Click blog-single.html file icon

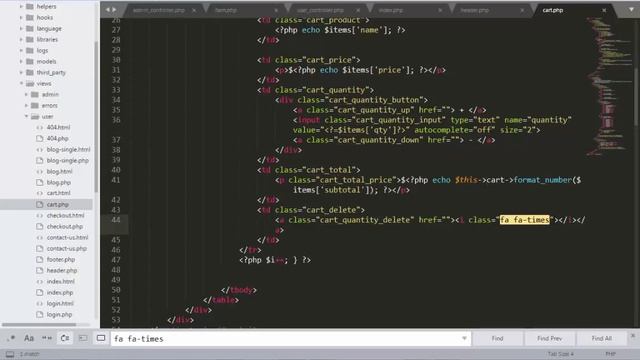pyautogui.click(x=40, y=149)
